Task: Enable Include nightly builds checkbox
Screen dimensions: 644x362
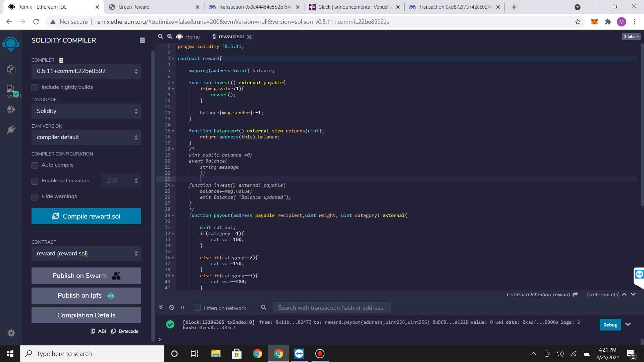Action: [x=35, y=87]
